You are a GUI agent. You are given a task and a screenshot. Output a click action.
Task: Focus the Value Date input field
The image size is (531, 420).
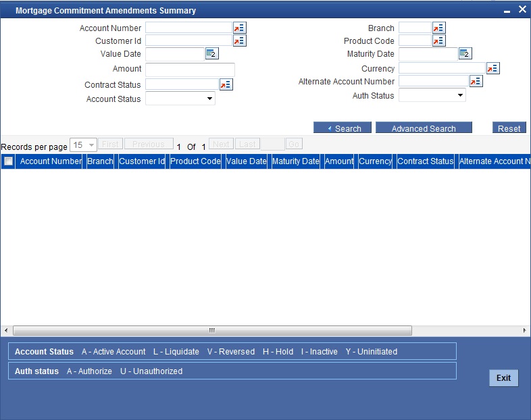175,54
